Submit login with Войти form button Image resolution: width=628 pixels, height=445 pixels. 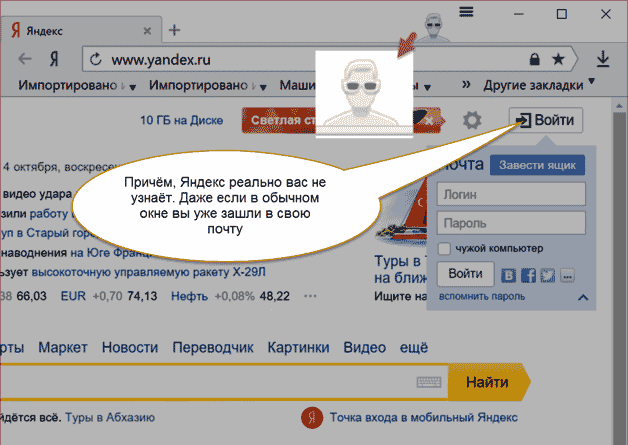[x=465, y=274]
